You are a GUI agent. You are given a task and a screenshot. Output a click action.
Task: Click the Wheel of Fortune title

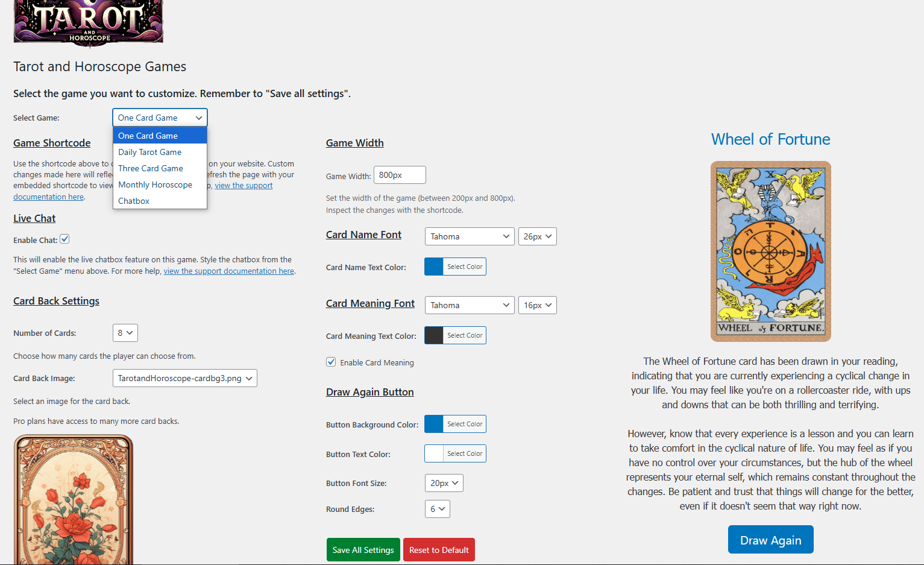click(771, 139)
